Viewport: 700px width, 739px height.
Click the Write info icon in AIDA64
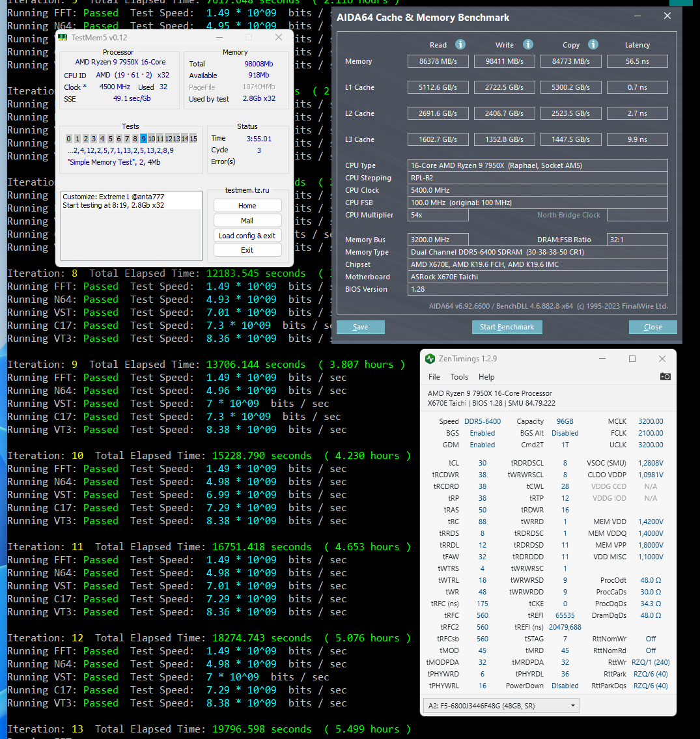[x=528, y=44]
